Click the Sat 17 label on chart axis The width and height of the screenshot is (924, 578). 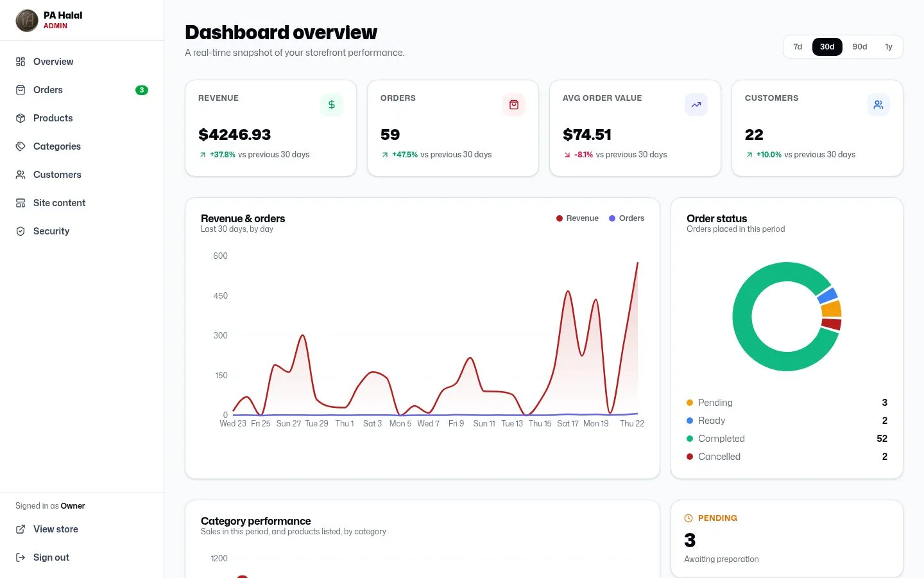pyautogui.click(x=568, y=424)
